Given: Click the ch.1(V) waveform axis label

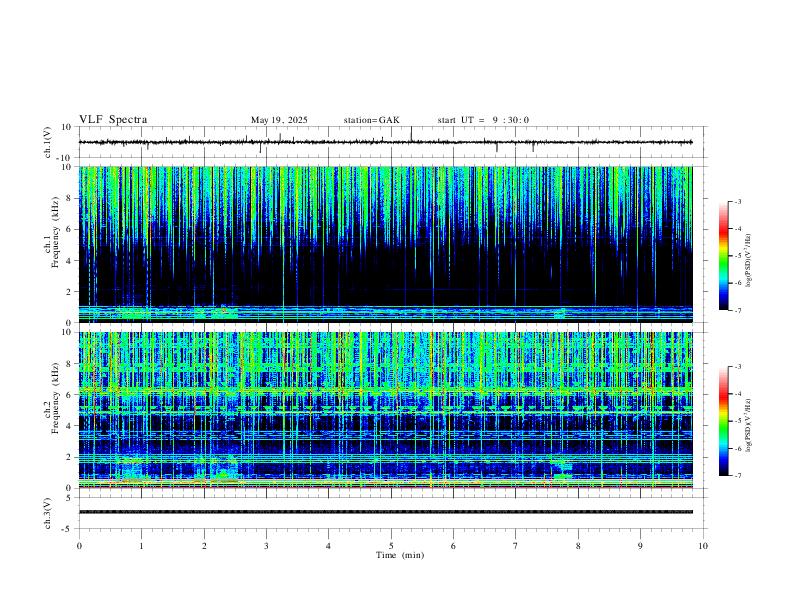Looking at the screenshot, I should click(x=48, y=142).
